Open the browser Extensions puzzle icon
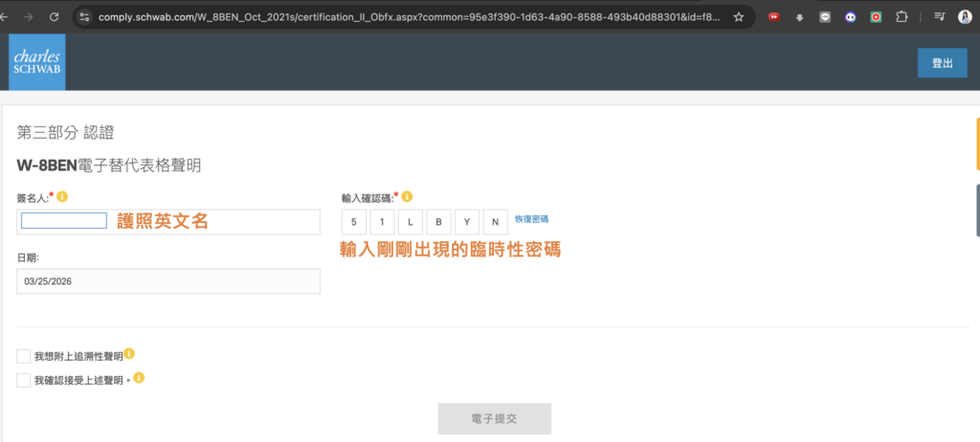Screen dimensions: 980x442 pyautogui.click(x=901, y=17)
